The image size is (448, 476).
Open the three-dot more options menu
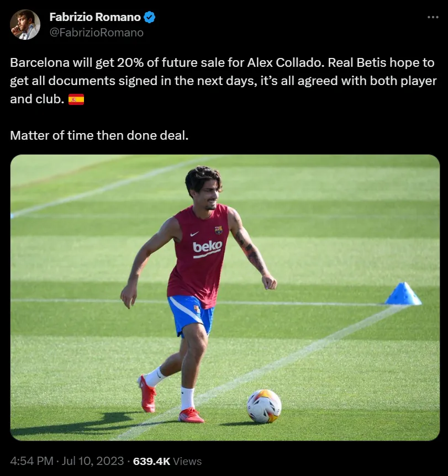pyautogui.click(x=433, y=18)
